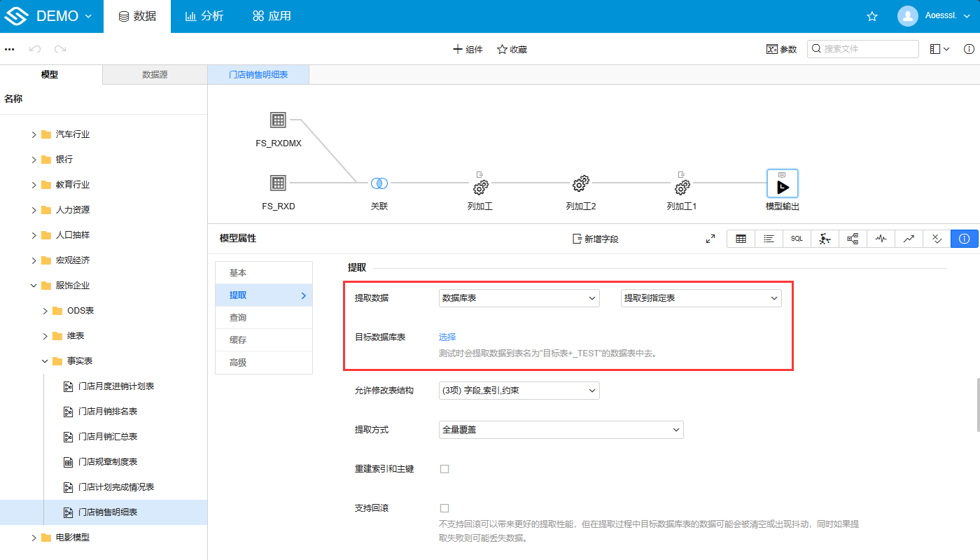This screenshot has width=980, height=560.
Task: Open the 分析 menu in top bar
Action: coord(204,15)
